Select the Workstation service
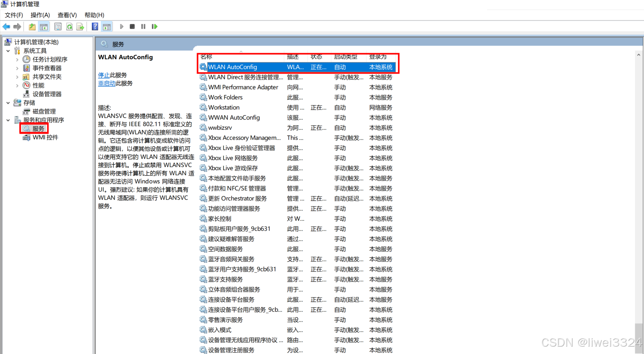 (x=297, y=107)
